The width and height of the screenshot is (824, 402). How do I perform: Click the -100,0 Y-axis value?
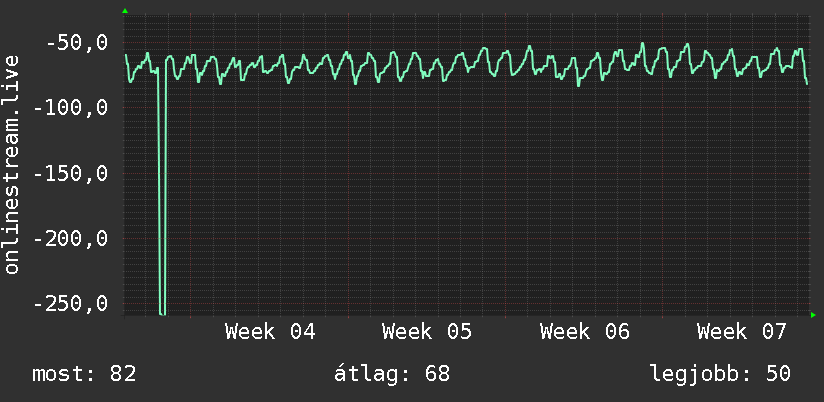click(68, 108)
